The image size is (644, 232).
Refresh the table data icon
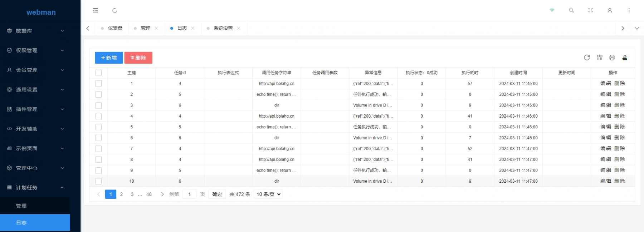pos(587,58)
